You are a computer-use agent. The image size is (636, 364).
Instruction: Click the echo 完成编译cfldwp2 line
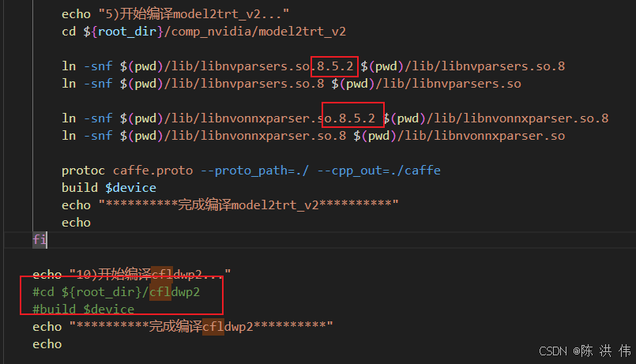(x=183, y=327)
